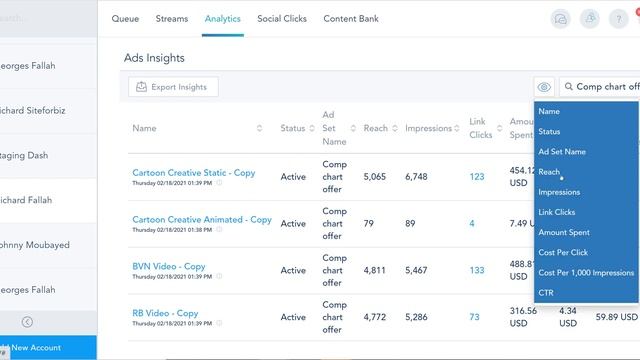The width and height of the screenshot is (640, 360).
Task: Click info icon beside Cartoon Creative Animated date
Action: coord(219,229)
